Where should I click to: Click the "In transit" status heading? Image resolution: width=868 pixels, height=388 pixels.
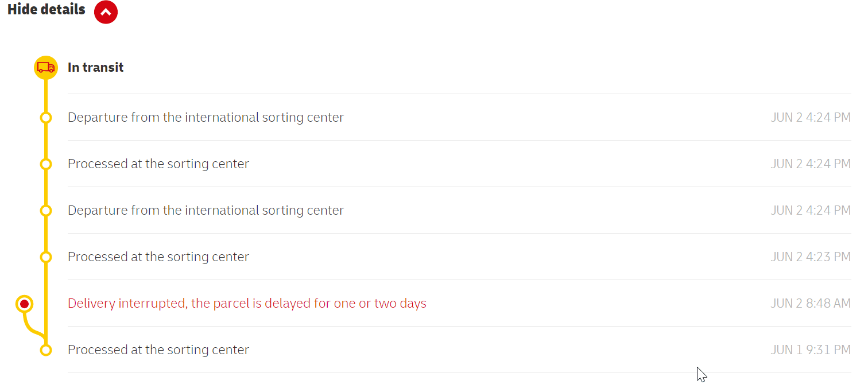96,67
